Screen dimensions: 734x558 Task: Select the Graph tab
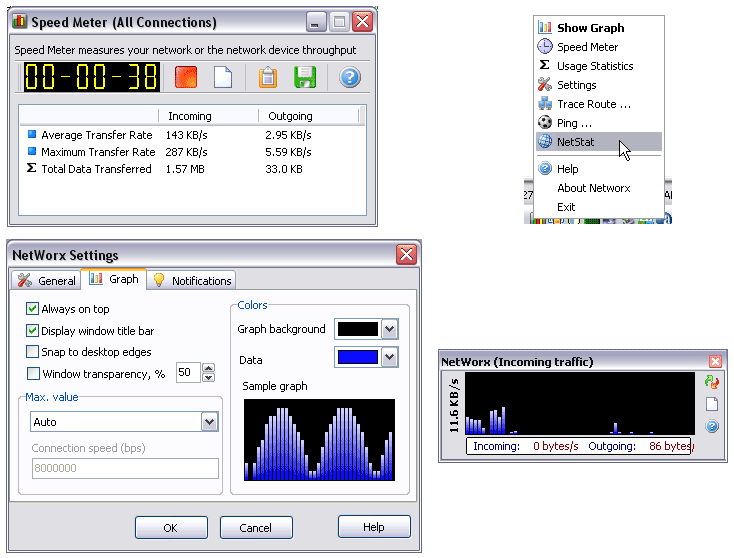114,279
